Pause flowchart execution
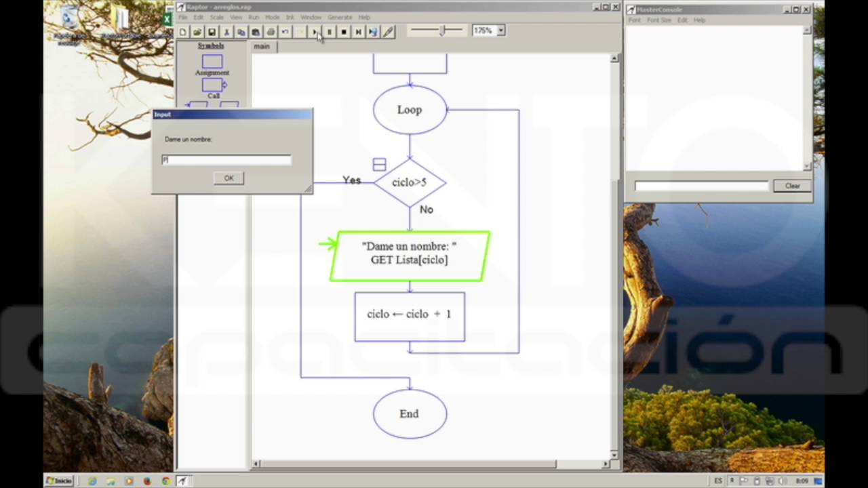 point(330,32)
